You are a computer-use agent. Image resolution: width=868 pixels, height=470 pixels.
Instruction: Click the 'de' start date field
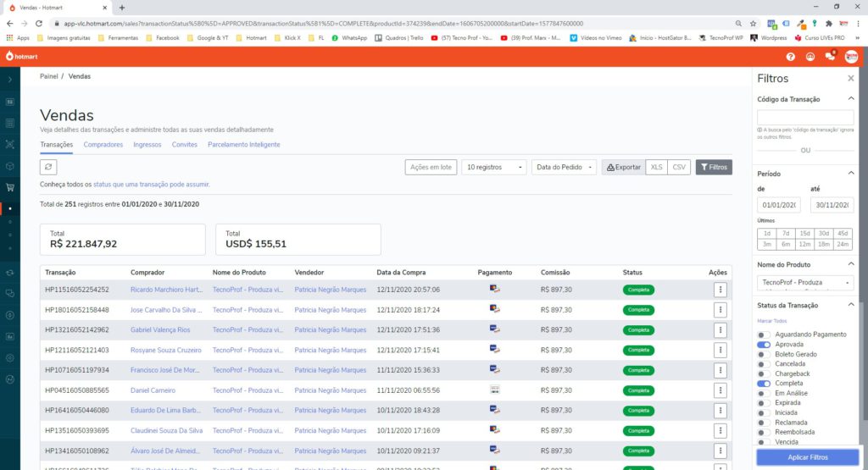(x=778, y=205)
